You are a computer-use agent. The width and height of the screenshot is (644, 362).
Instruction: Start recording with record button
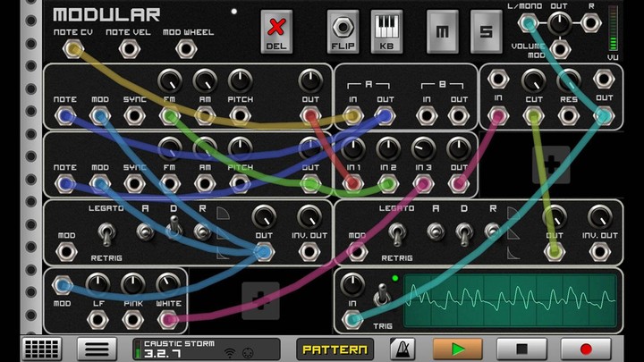pyautogui.click(x=586, y=349)
